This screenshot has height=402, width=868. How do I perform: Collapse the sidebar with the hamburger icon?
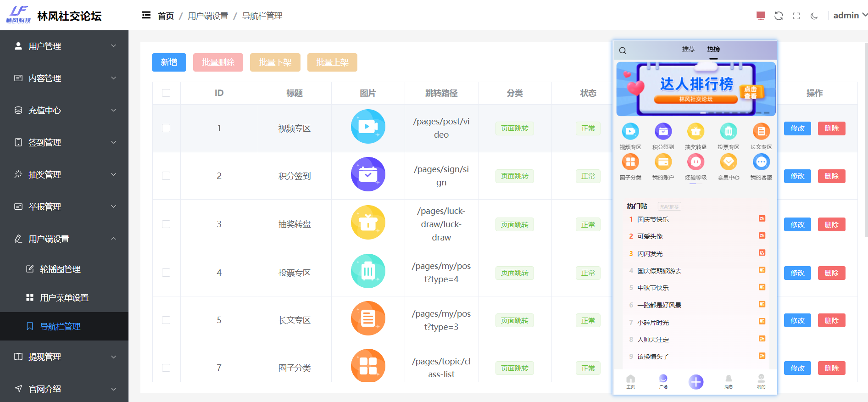[146, 16]
